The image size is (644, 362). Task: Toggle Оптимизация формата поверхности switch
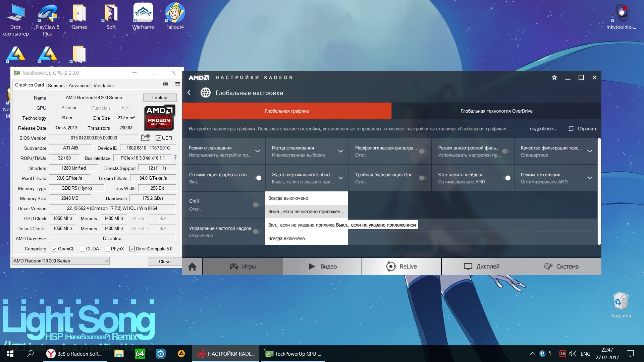click(x=257, y=178)
